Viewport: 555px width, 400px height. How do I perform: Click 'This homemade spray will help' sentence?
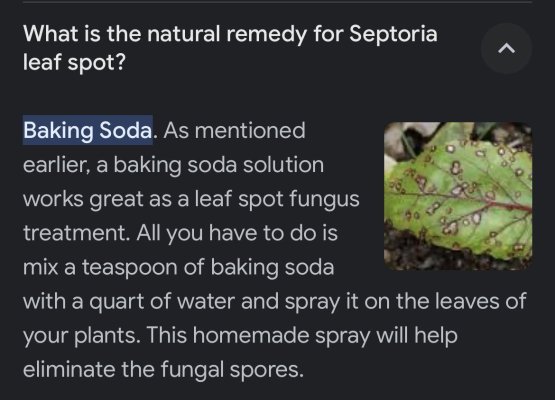tap(302, 335)
